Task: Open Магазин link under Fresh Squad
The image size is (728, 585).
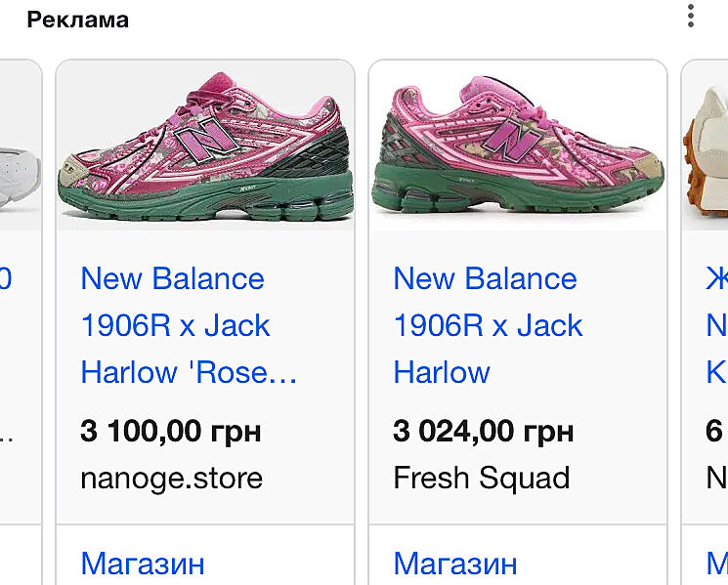Action: click(455, 564)
